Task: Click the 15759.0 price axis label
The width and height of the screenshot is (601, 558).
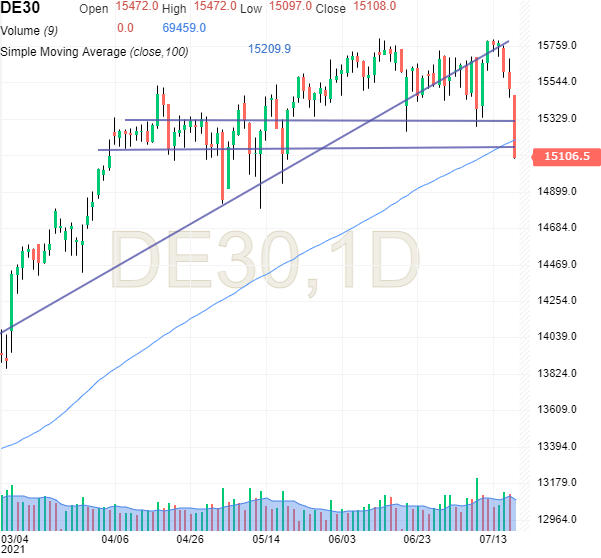Action: point(560,45)
